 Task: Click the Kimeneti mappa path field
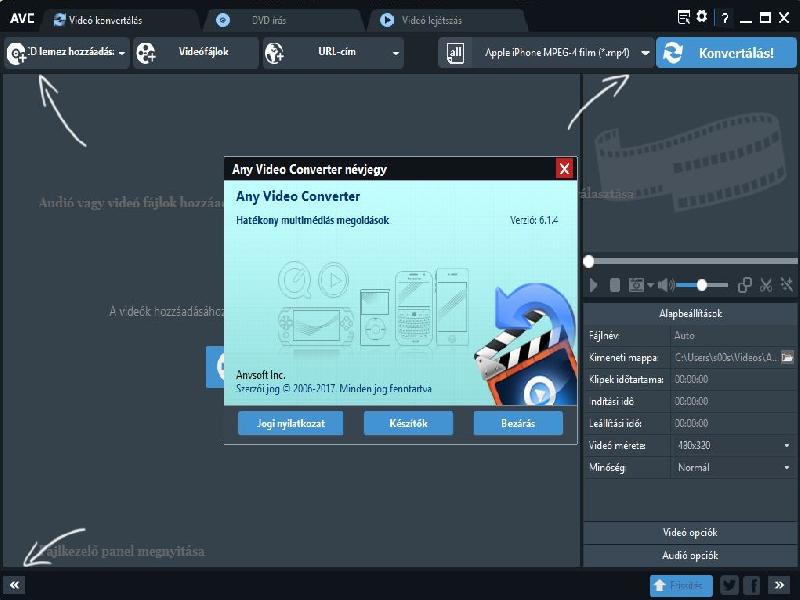pyautogui.click(x=725, y=357)
